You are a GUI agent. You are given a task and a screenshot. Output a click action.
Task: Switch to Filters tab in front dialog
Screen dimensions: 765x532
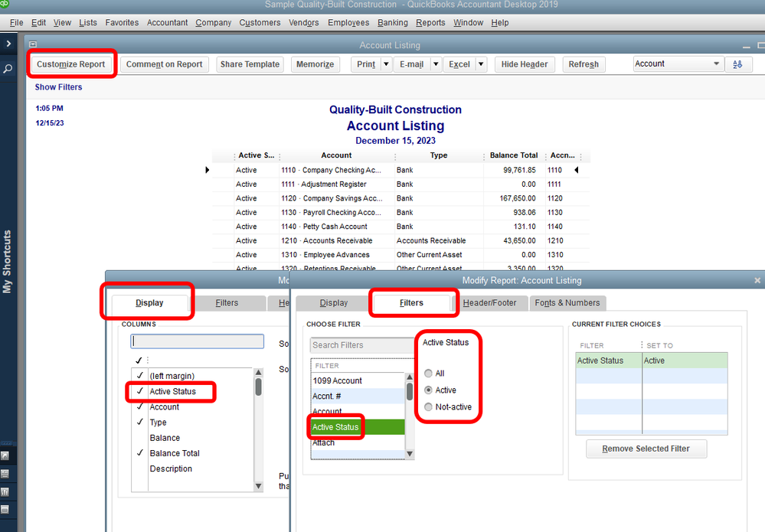tap(411, 303)
